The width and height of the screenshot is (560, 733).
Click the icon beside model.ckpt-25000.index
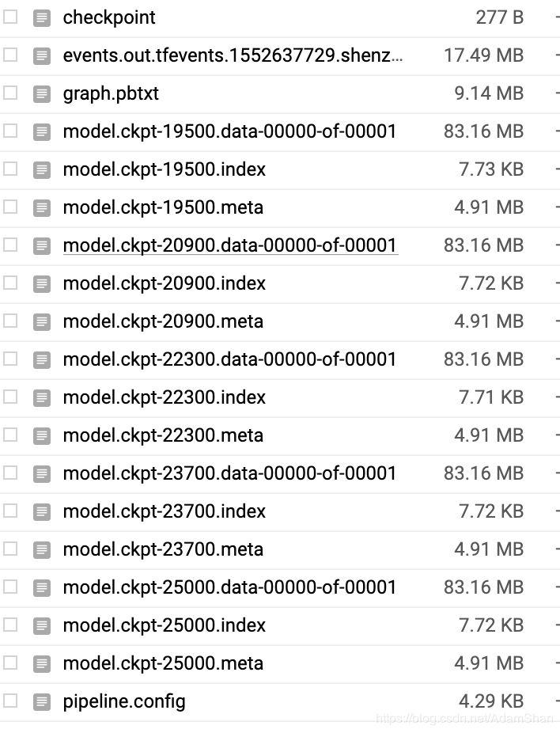[42, 625]
